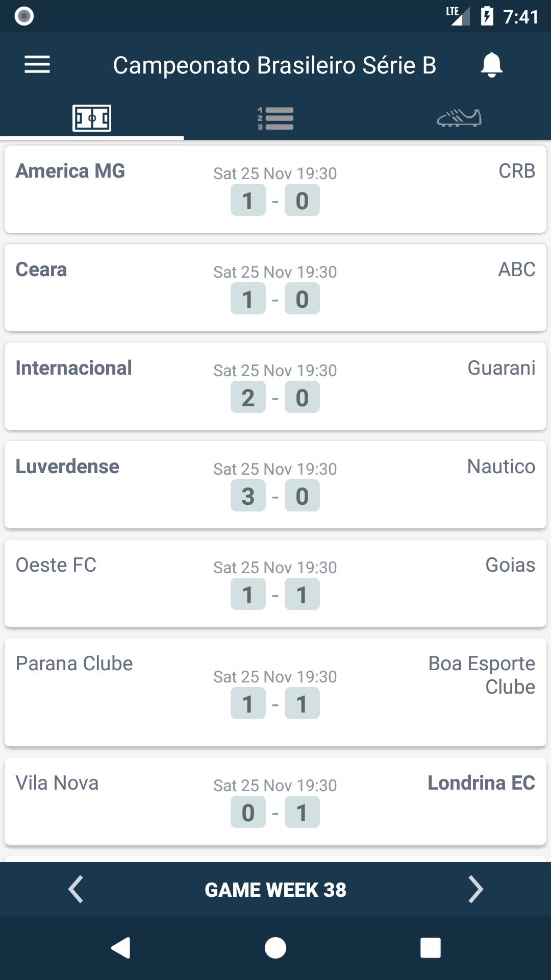This screenshot has width=551, height=980.
Task: Open Ceara vs ABC match card
Action: (x=275, y=288)
